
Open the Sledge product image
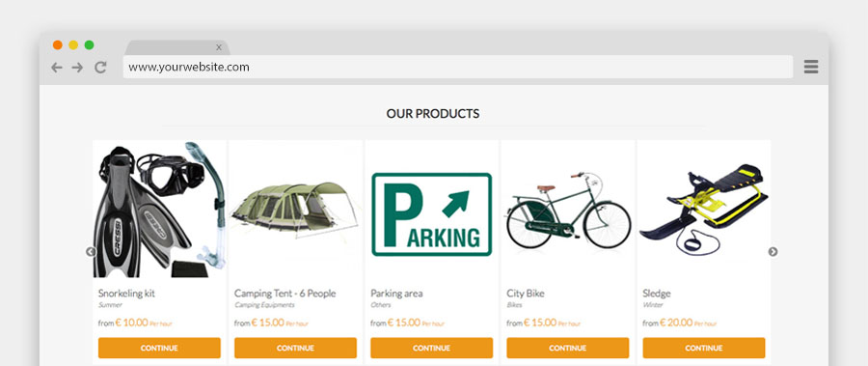(704, 209)
